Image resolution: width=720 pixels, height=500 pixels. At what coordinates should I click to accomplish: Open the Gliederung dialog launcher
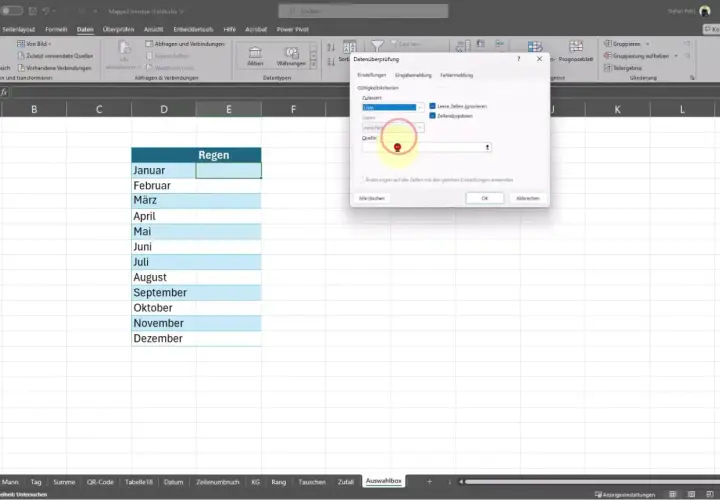(692, 78)
